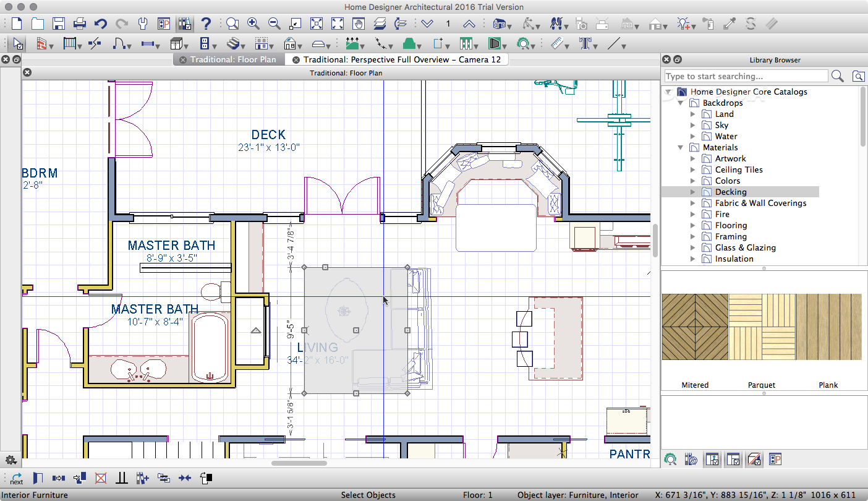
Task: Expand the Fabric & Wall Coverings folder
Action: [692, 203]
